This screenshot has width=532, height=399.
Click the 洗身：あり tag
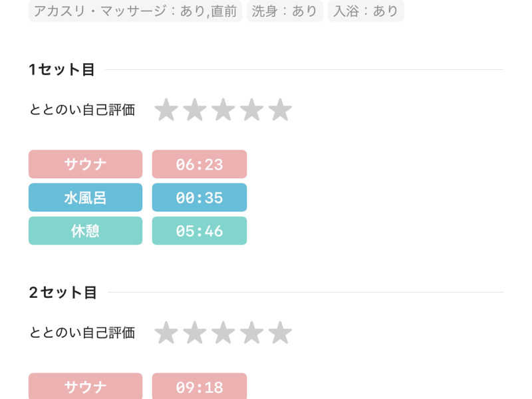[285, 11]
